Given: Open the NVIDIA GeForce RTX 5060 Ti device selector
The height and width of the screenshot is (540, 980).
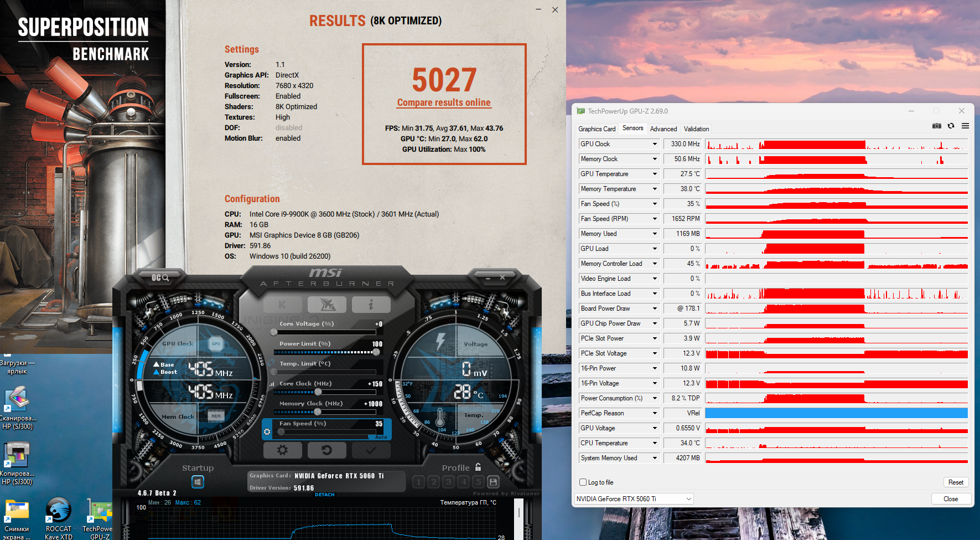Looking at the screenshot, I should point(634,499).
